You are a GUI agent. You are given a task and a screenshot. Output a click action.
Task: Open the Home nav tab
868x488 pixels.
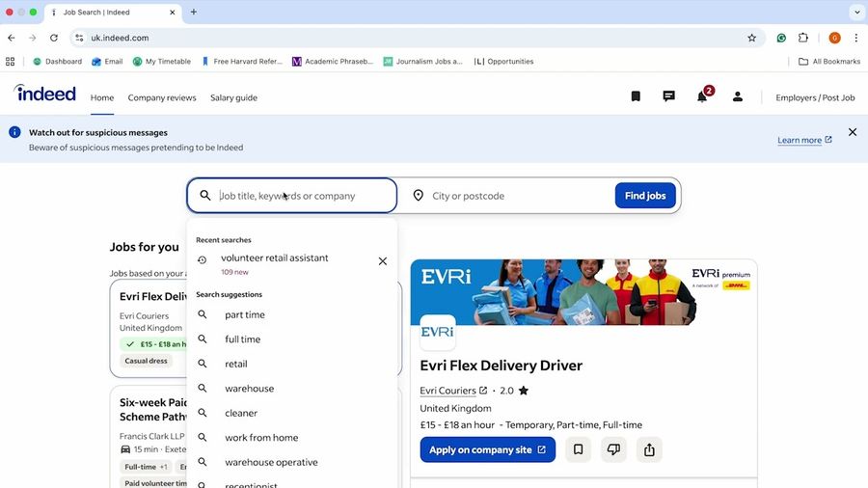click(102, 97)
